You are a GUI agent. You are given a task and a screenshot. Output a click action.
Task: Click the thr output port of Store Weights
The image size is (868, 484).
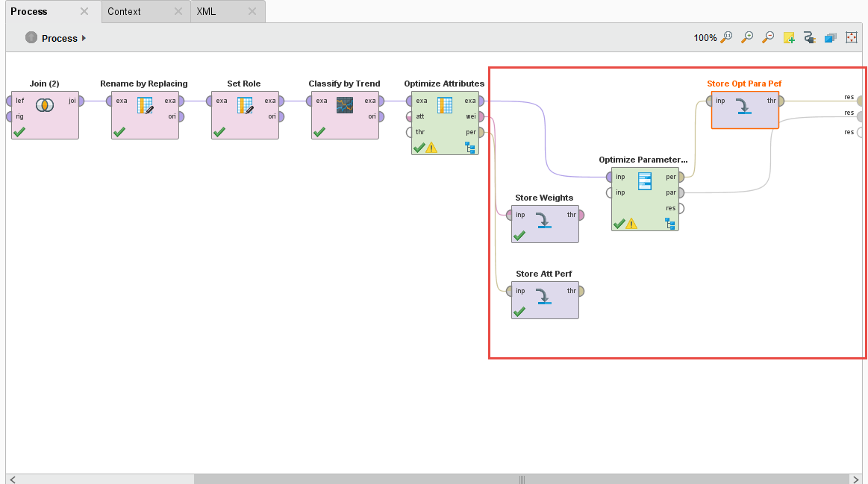pos(581,216)
